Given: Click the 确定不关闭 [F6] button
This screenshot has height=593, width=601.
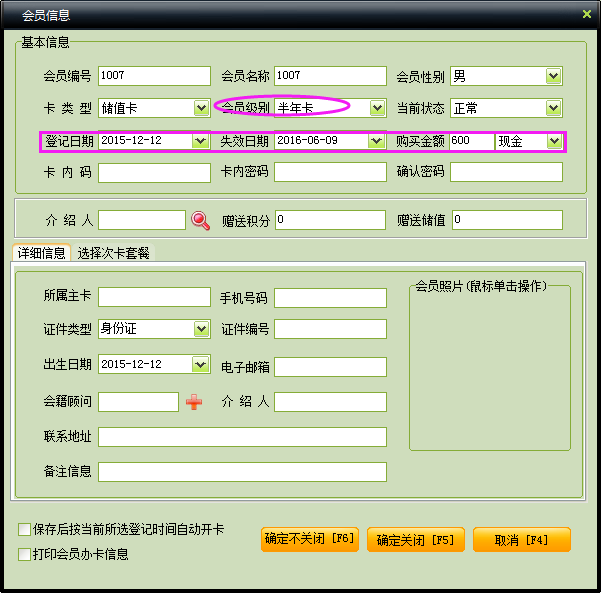Looking at the screenshot, I should click(310, 539).
